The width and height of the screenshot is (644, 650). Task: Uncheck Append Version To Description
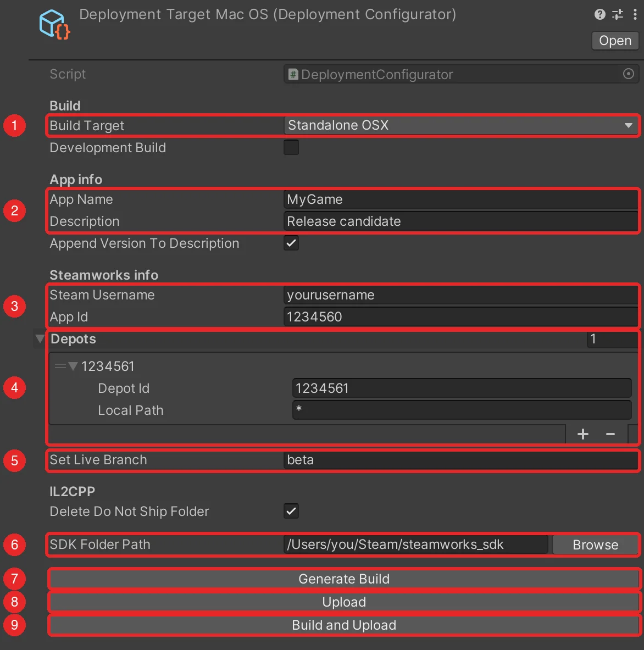point(291,243)
